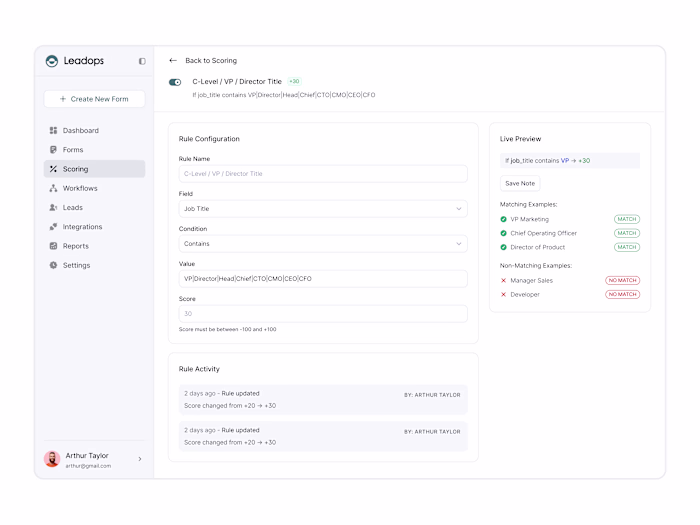
Task: Click the Create New Form button
Action: point(94,99)
